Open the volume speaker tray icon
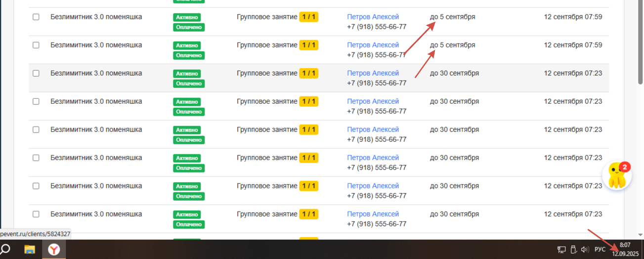This screenshot has height=259, width=644. pyautogui.click(x=585, y=250)
